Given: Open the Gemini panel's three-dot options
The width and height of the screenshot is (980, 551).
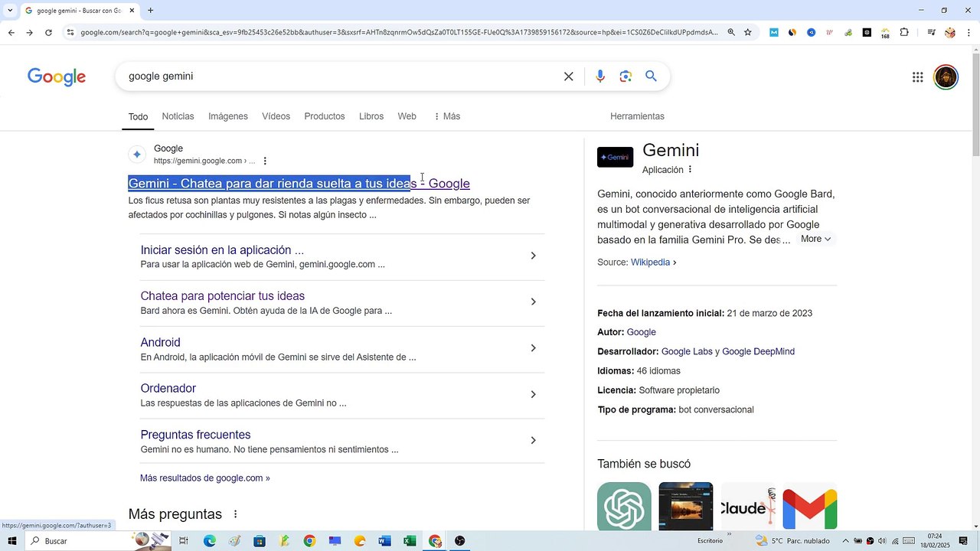Looking at the screenshot, I should 690,169.
